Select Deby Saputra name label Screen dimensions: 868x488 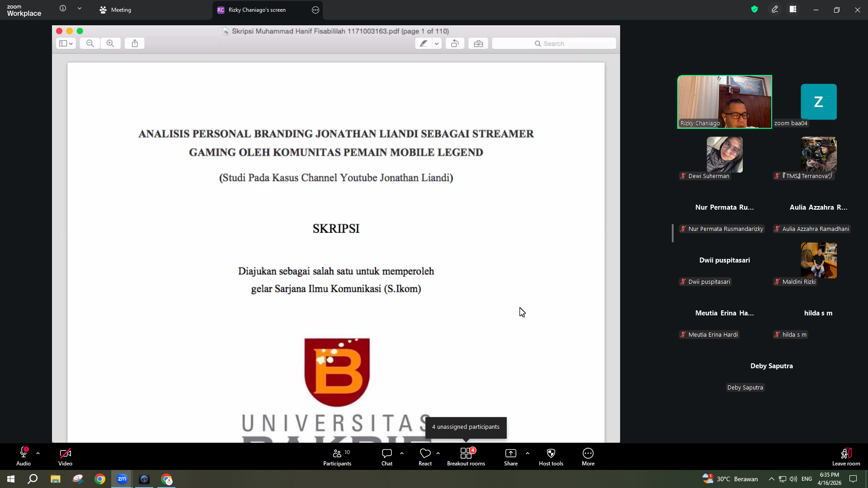tap(745, 388)
